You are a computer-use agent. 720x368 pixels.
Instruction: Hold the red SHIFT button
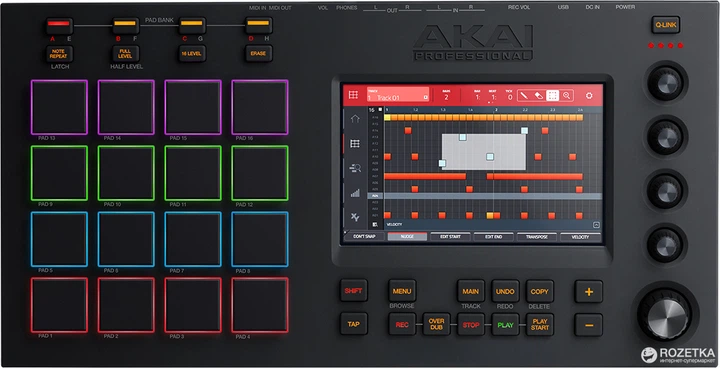(354, 291)
